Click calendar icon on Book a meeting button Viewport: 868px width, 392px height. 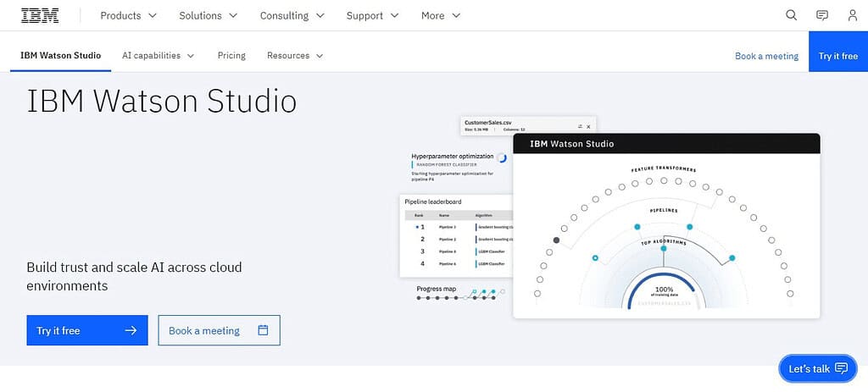(263, 330)
